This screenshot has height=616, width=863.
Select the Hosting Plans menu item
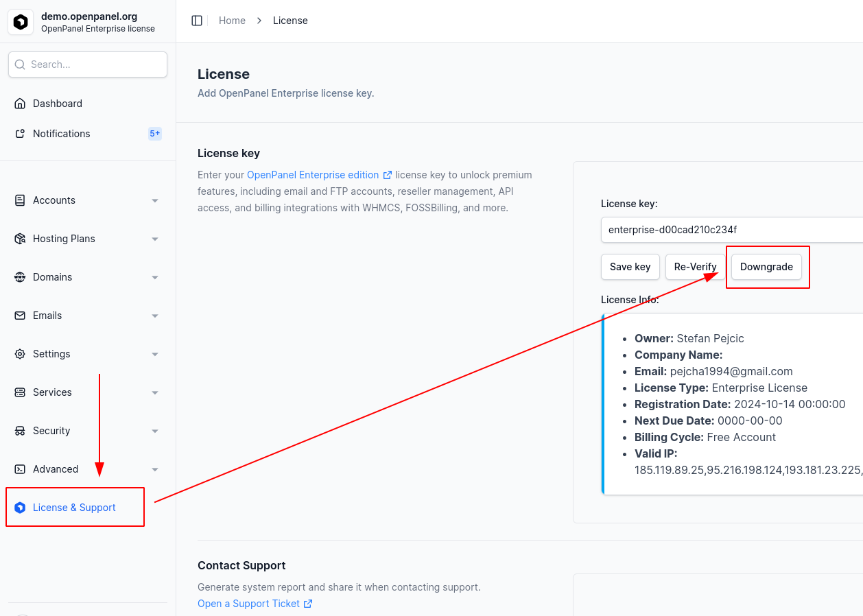88,239
